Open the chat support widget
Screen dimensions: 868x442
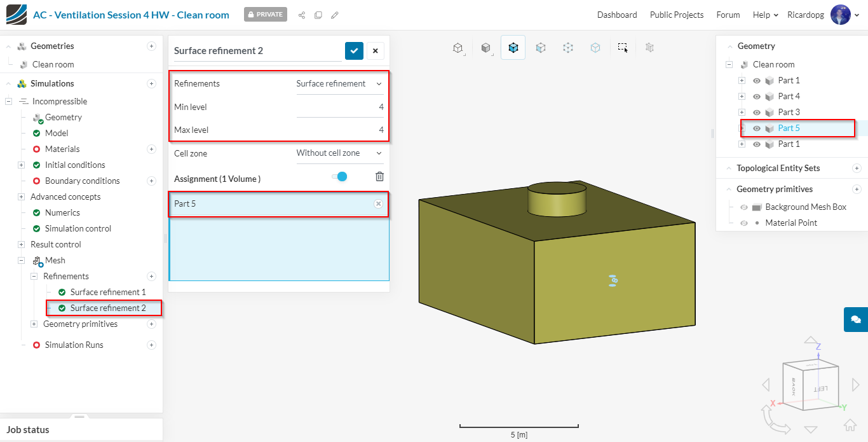[855, 319]
